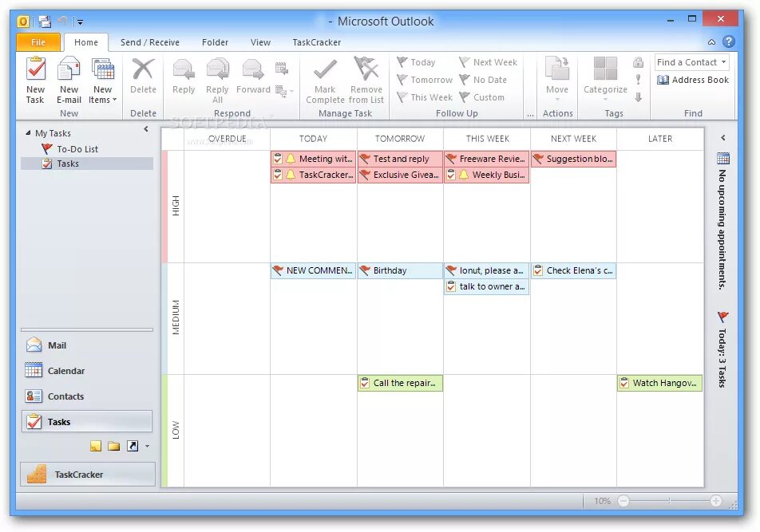The width and height of the screenshot is (760, 532).
Task: Toggle completion checkbox of talk to owner task
Action: tap(451, 286)
